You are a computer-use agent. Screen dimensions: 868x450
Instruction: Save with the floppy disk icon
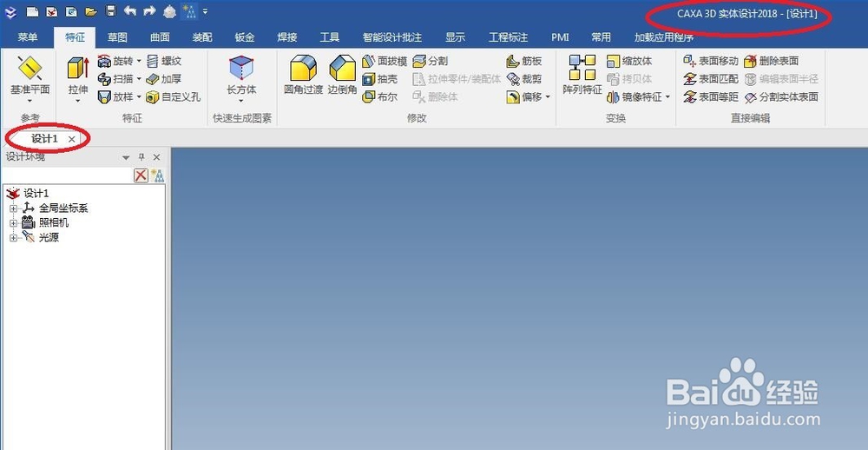[x=111, y=11]
